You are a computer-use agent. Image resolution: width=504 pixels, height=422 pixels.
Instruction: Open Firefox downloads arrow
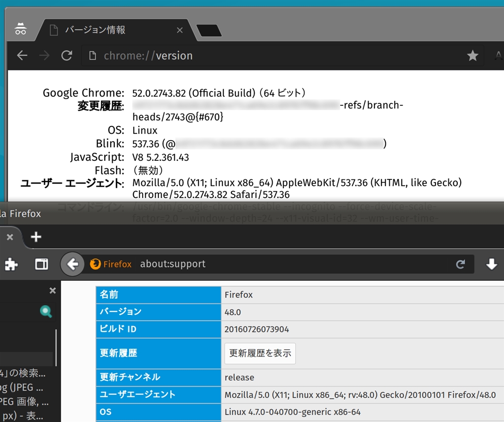coord(492,264)
